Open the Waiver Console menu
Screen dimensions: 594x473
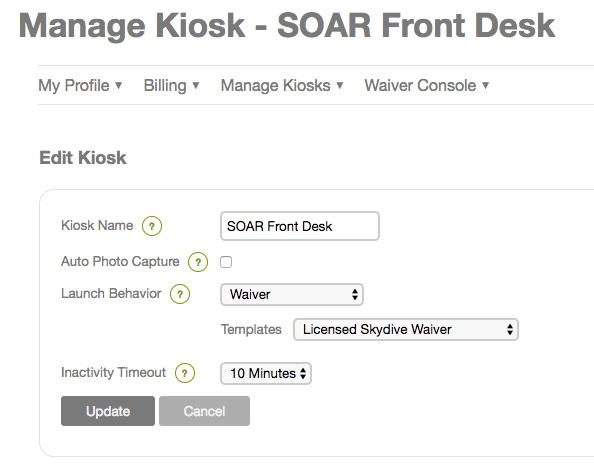click(x=427, y=86)
